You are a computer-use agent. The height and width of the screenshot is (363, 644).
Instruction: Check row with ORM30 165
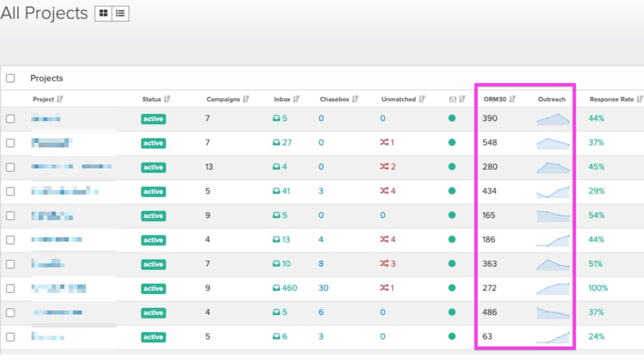coord(10,216)
